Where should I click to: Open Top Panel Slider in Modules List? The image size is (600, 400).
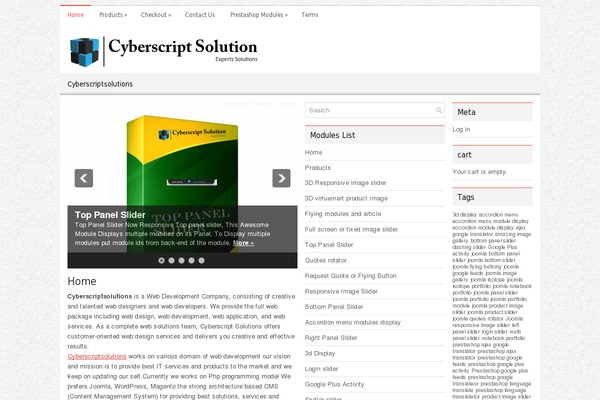(329, 245)
